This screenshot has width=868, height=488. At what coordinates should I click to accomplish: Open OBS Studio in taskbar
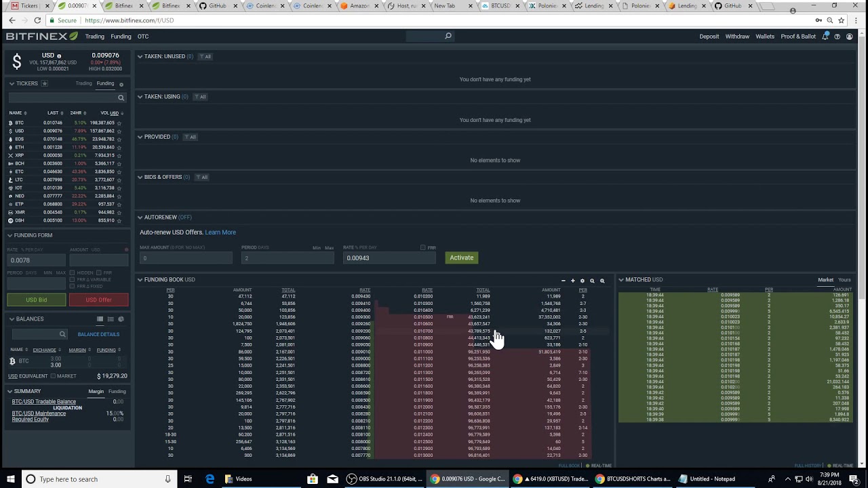tap(383, 479)
